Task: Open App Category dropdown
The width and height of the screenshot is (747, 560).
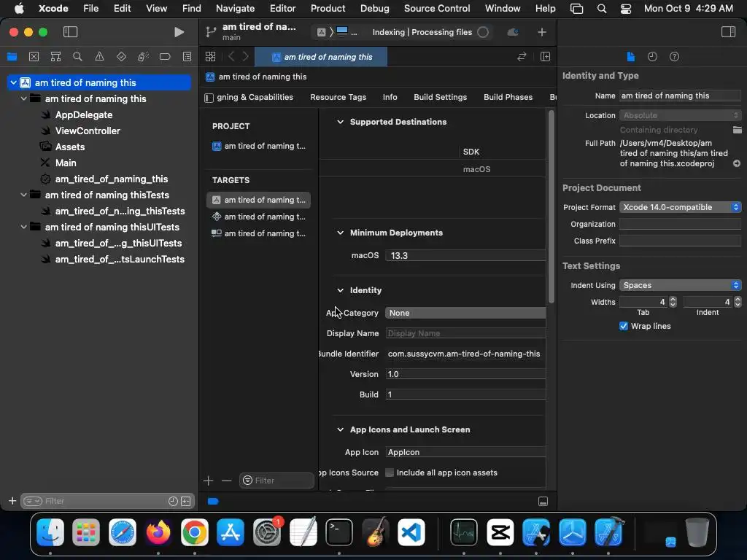Action: click(465, 313)
